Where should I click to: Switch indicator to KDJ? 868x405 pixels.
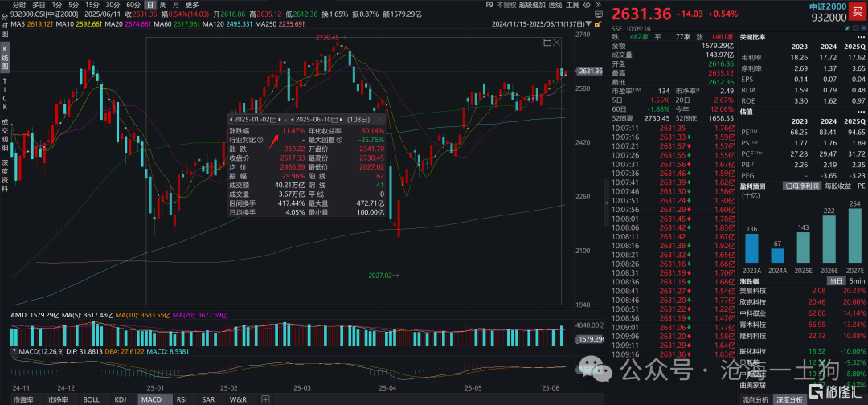click(x=120, y=399)
